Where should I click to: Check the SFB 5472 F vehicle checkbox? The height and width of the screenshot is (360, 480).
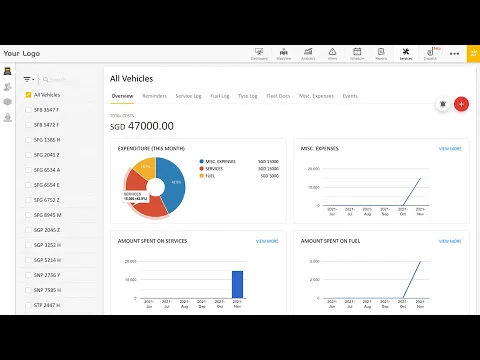click(28, 125)
